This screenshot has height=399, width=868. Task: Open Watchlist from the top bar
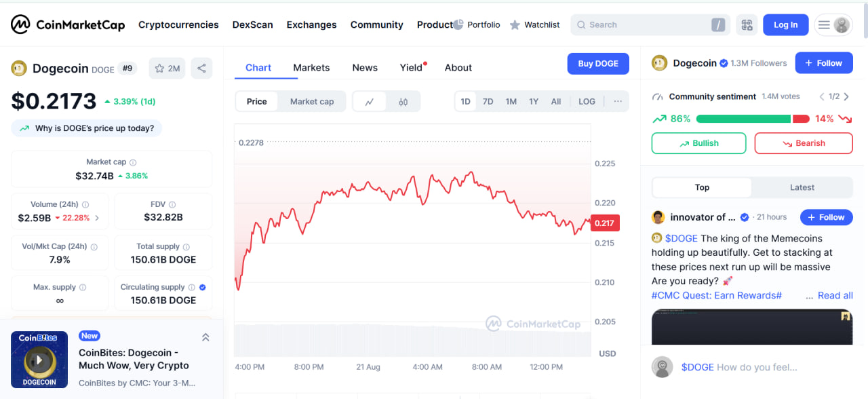tap(534, 25)
